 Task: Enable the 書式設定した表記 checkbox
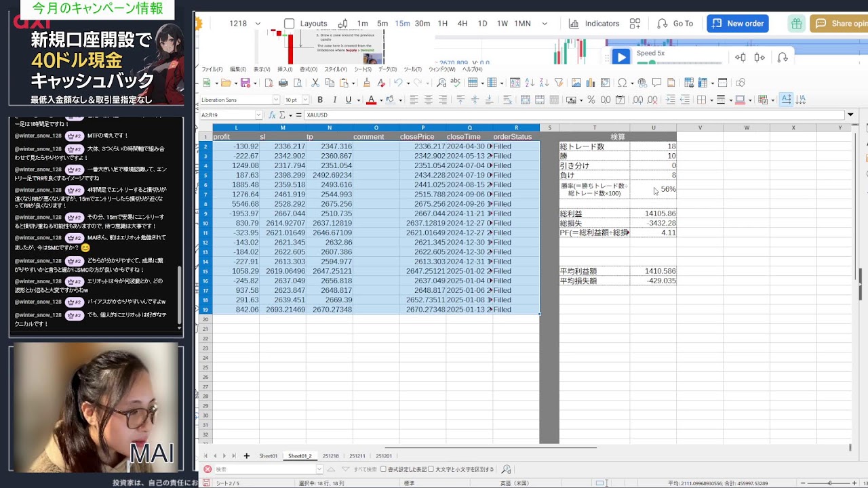coord(383,469)
